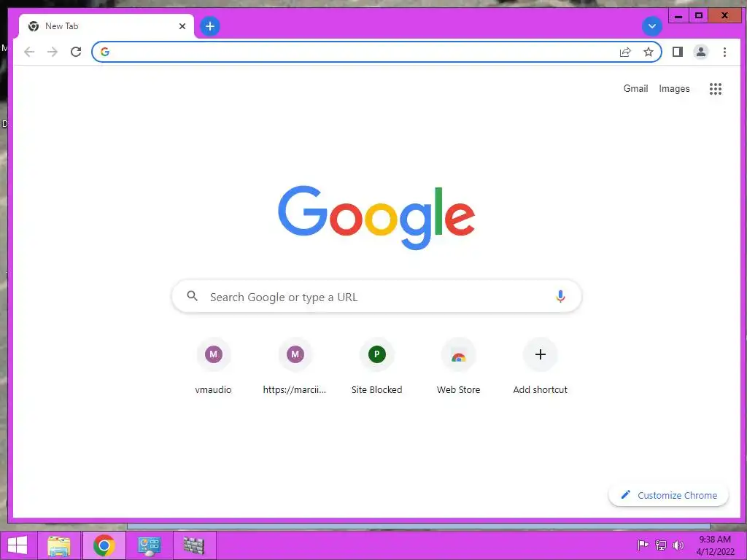Close the New Tab tab
Viewport: 747px width, 560px height.
pyautogui.click(x=182, y=26)
